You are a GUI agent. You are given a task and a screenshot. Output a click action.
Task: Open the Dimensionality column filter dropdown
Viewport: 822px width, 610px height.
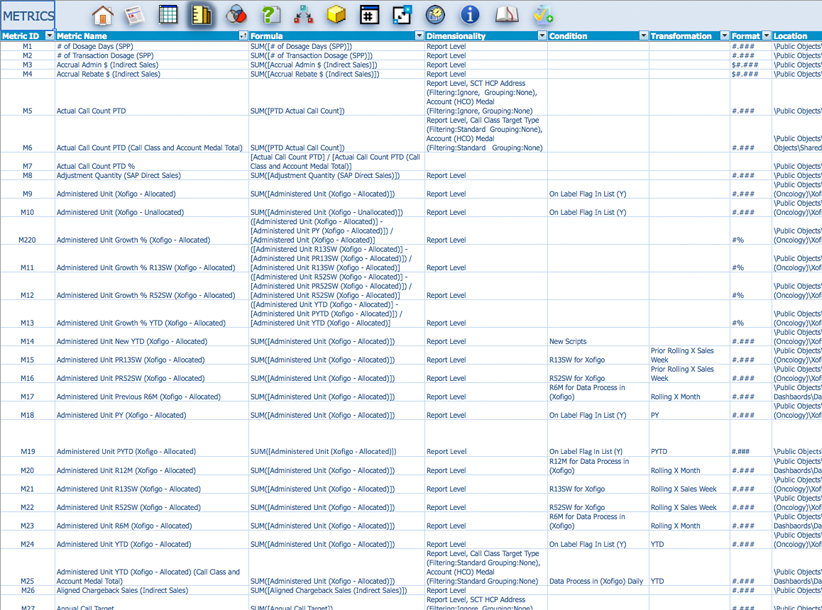541,36
